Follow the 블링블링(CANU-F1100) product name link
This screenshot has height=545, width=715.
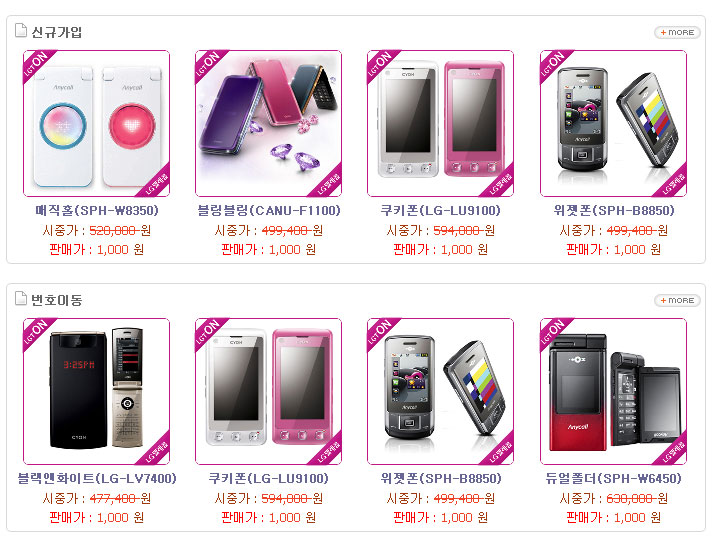click(269, 210)
